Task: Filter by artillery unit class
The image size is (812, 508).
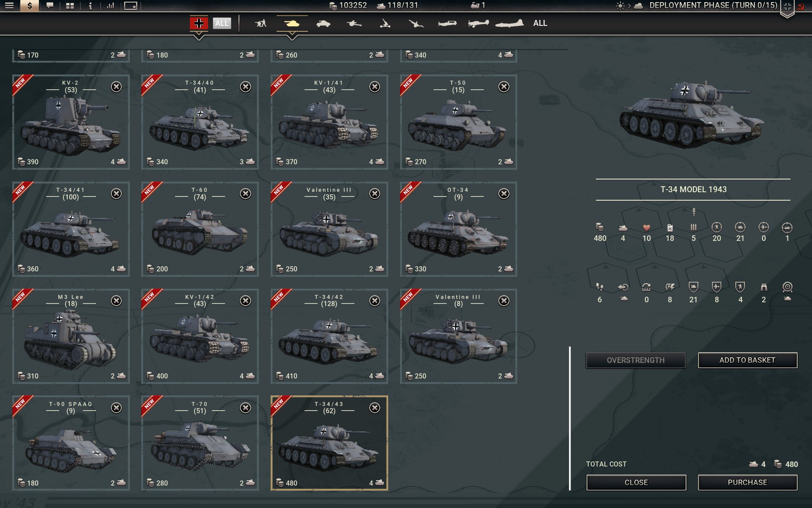Action: point(385,24)
